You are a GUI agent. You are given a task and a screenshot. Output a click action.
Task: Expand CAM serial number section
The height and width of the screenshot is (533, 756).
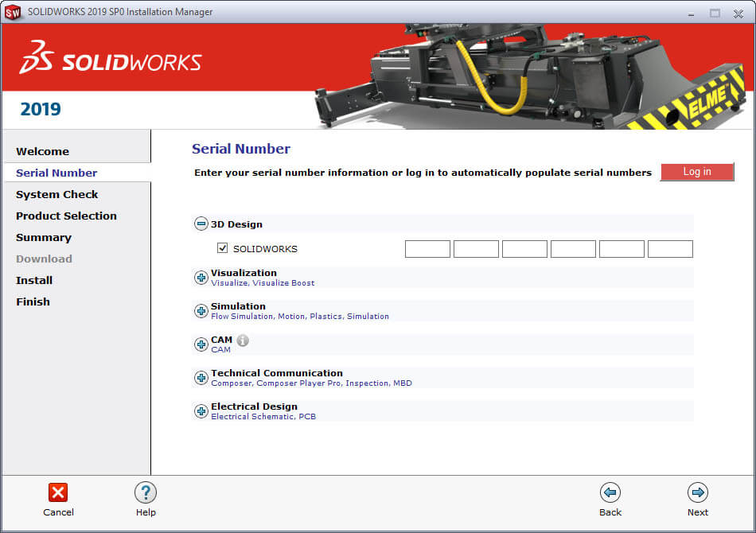tap(201, 344)
